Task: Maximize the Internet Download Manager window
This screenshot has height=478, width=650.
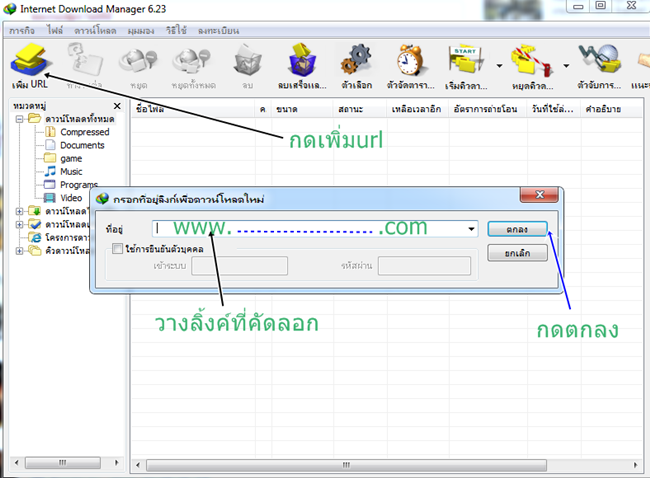Action: click(600, 6)
